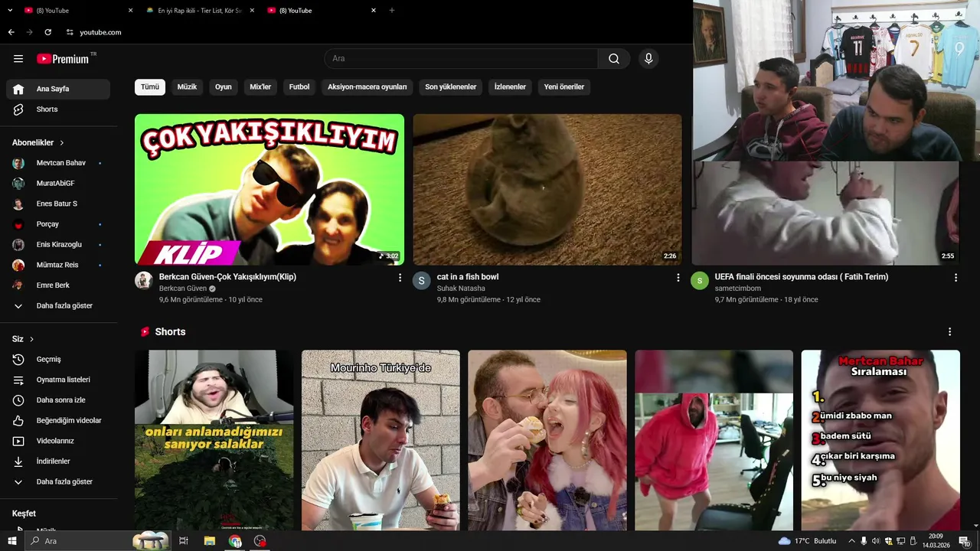Open UEFA finali öncesi soyunma odası title

point(802,277)
